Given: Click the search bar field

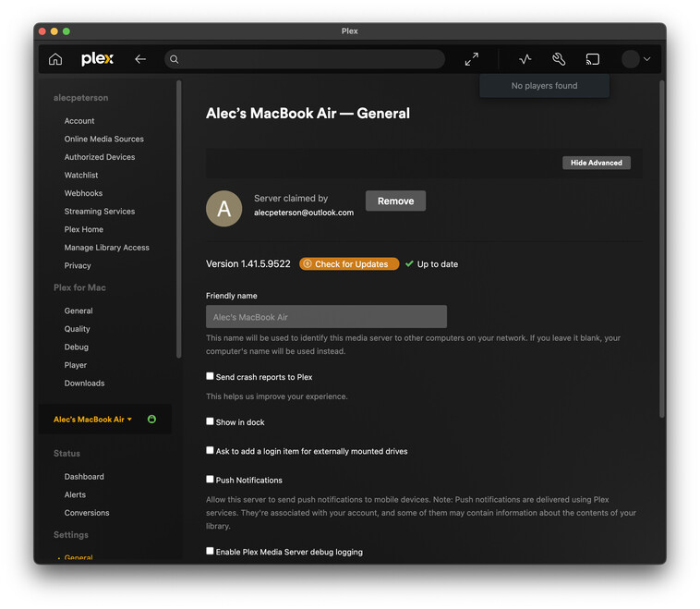Looking at the screenshot, I should pyautogui.click(x=305, y=59).
